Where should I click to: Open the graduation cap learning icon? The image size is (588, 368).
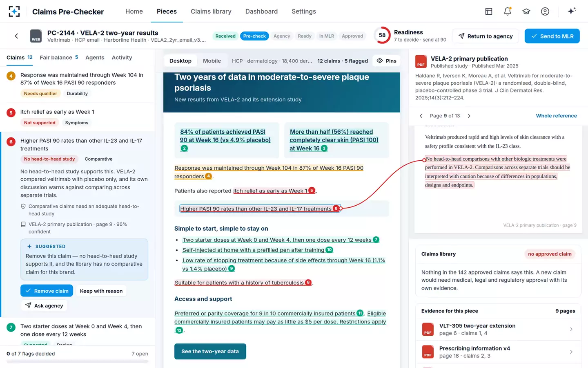point(526,11)
